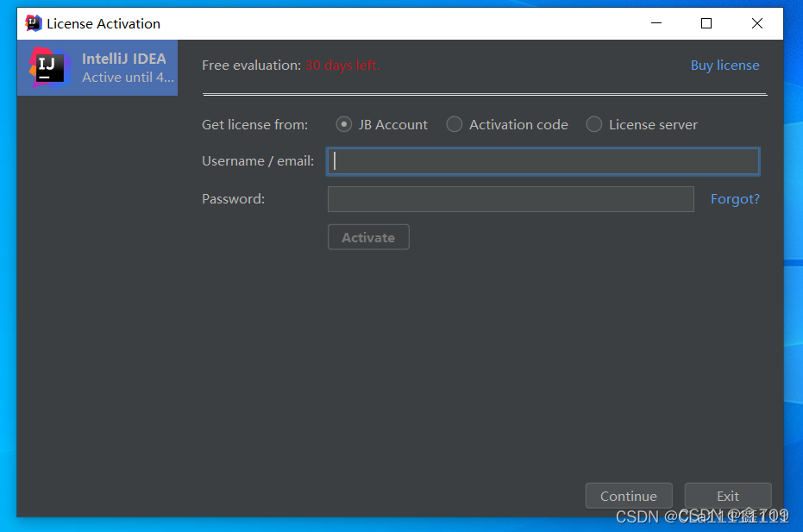Open the Forgot? password link

point(735,199)
